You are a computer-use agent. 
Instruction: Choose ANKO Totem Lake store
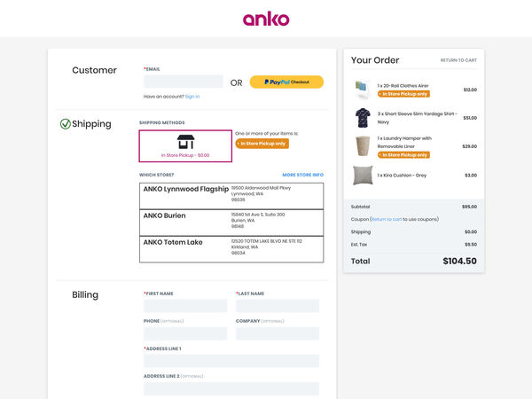pos(231,249)
